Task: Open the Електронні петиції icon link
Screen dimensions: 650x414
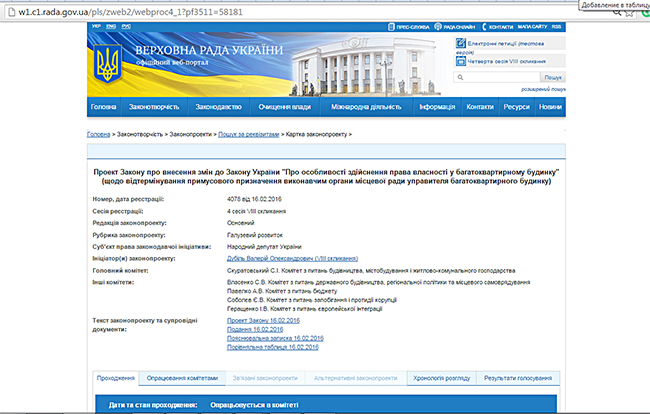Action: point(460,43)
